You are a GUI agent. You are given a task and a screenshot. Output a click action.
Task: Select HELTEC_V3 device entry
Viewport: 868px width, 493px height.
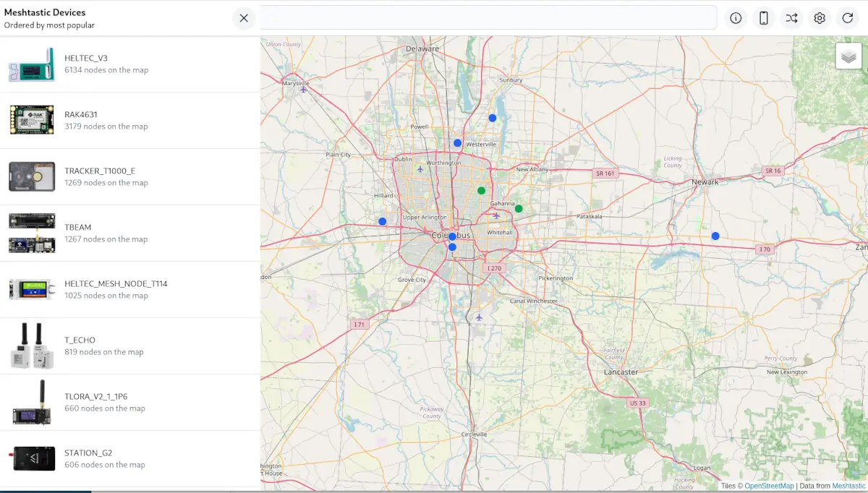point(130,64)
